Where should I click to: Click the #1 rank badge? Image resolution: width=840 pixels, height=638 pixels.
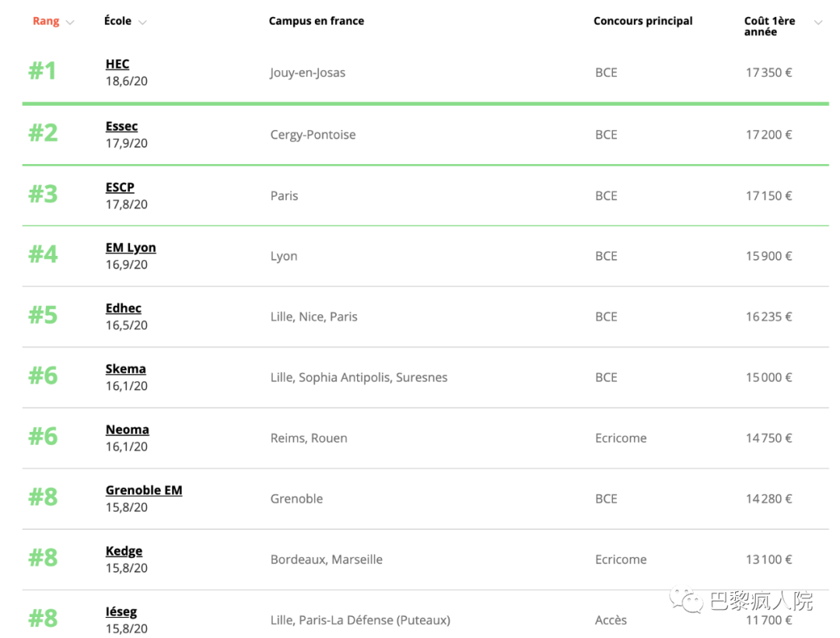click(43, 72)
